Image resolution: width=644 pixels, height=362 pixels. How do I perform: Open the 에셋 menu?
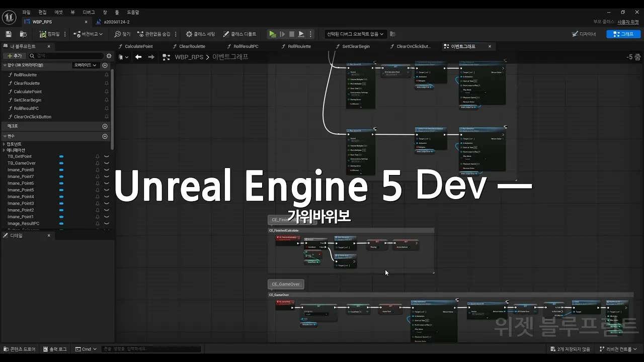(59, 12)
